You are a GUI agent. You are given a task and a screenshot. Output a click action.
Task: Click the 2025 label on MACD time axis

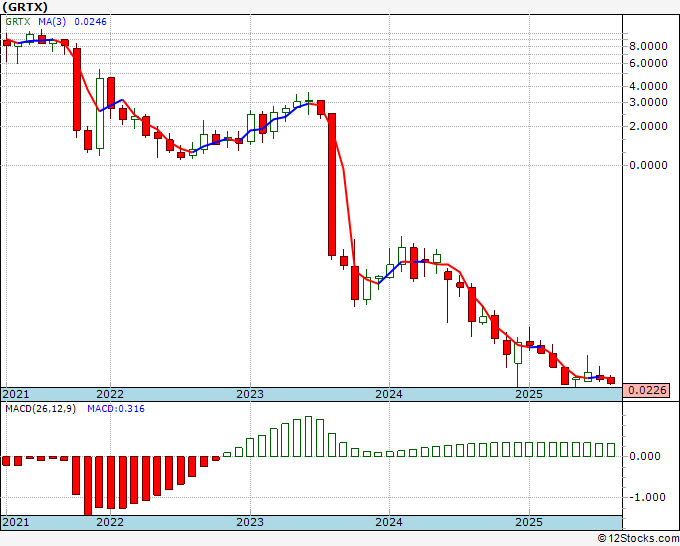point(529,522)
